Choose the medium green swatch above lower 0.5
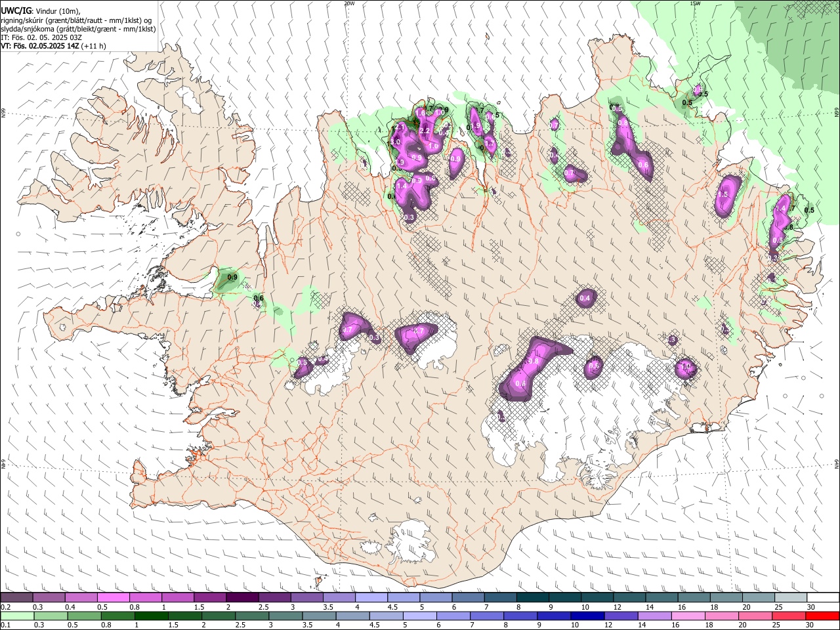The width and height of the screenshot is (840, 630). click(84, 616)
